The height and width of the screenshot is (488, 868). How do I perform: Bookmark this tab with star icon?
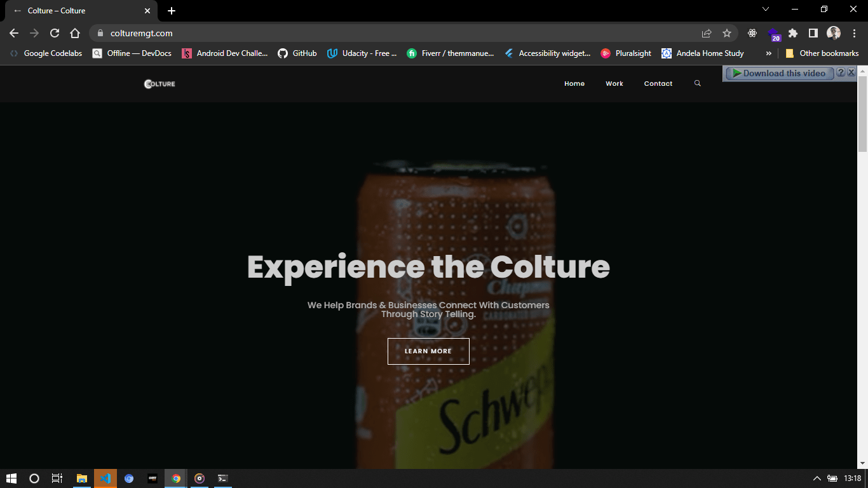727,33
